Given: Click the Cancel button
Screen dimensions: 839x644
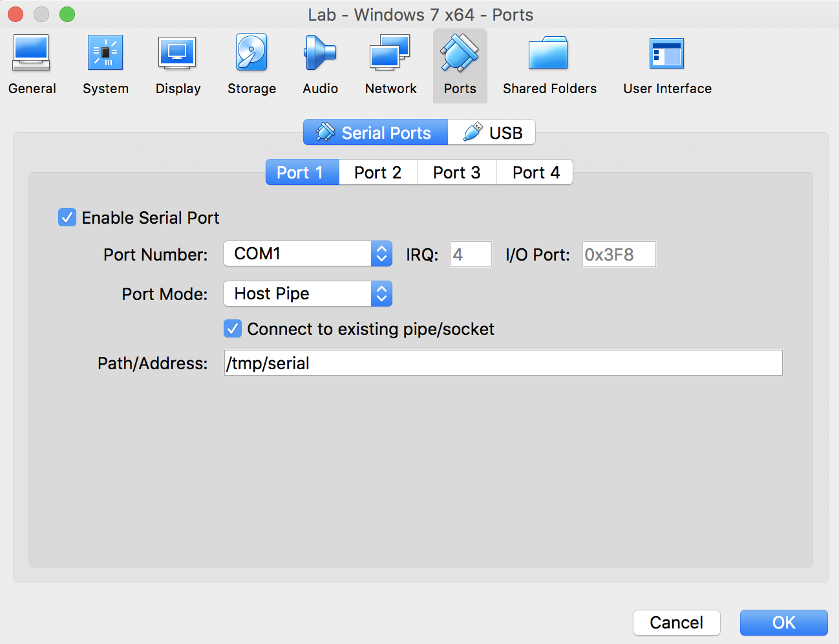Looking at the screenshot, I should (x=676, y=623).
